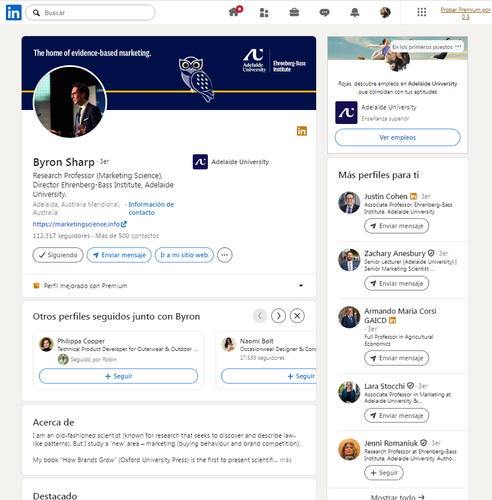Send message to Armando Maria Corsi

click(x=396, y=358)
